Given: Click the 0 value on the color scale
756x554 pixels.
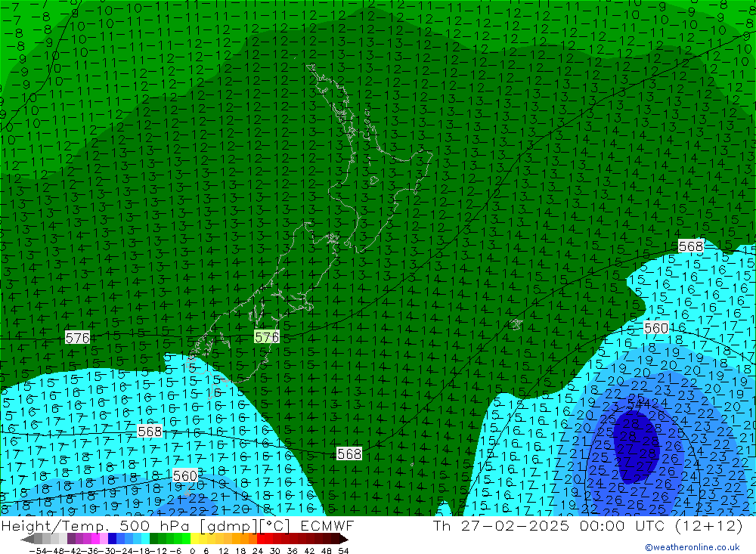Looking at the screenshot, I should coord(192,551).
